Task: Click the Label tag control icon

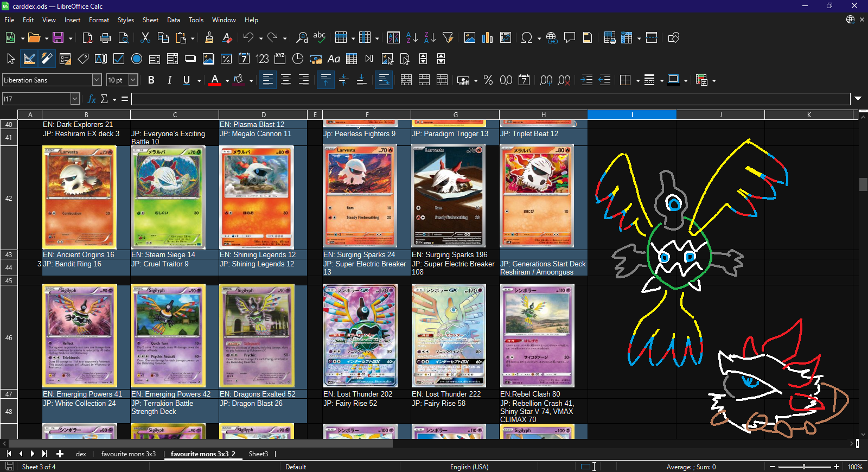Action: 83,59
